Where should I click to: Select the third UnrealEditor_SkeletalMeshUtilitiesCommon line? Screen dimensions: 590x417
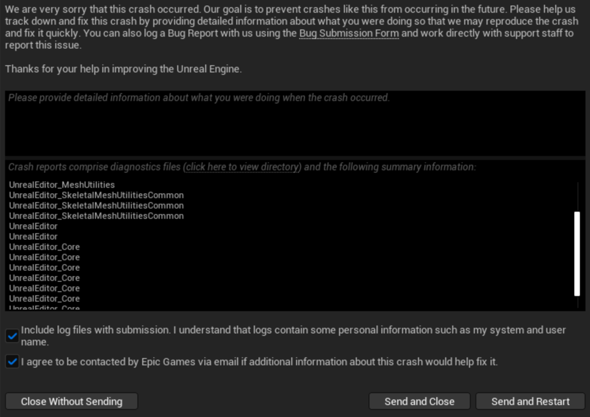pyautogui.click(x=96, y=216)
